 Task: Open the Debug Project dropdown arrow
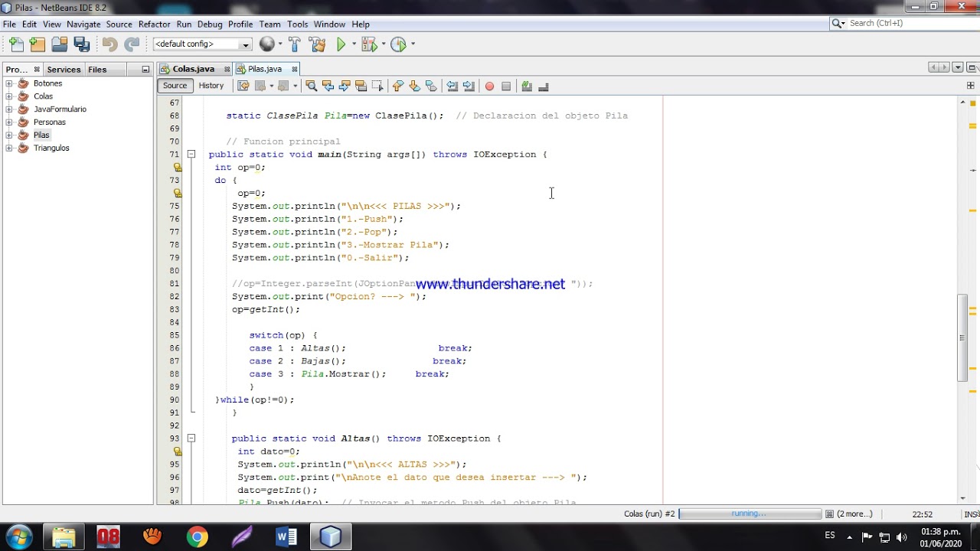pos(384,44)
